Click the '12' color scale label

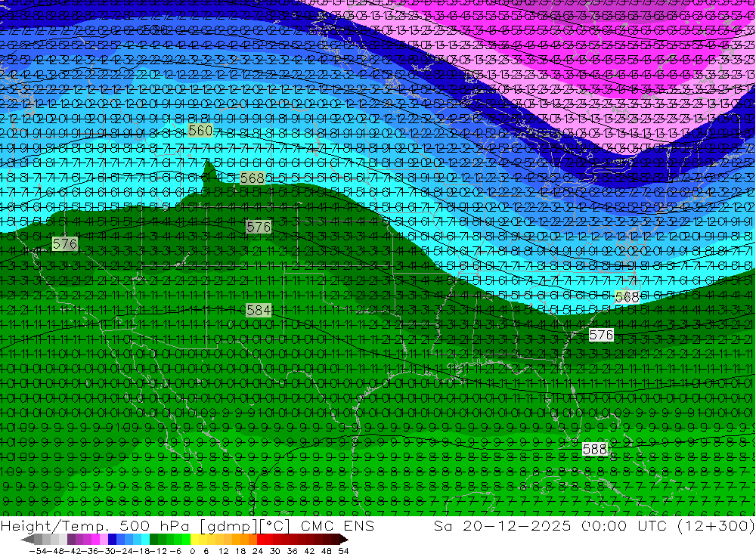coord(224,551)
